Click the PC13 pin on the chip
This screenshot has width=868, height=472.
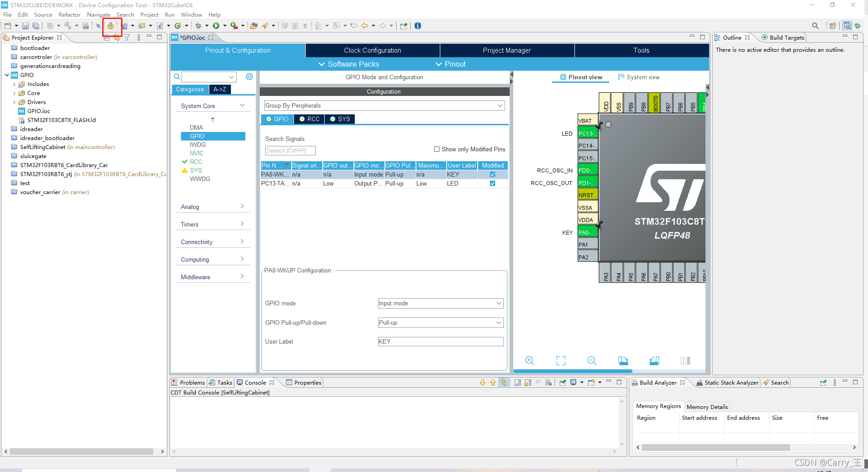pos(588,133)
